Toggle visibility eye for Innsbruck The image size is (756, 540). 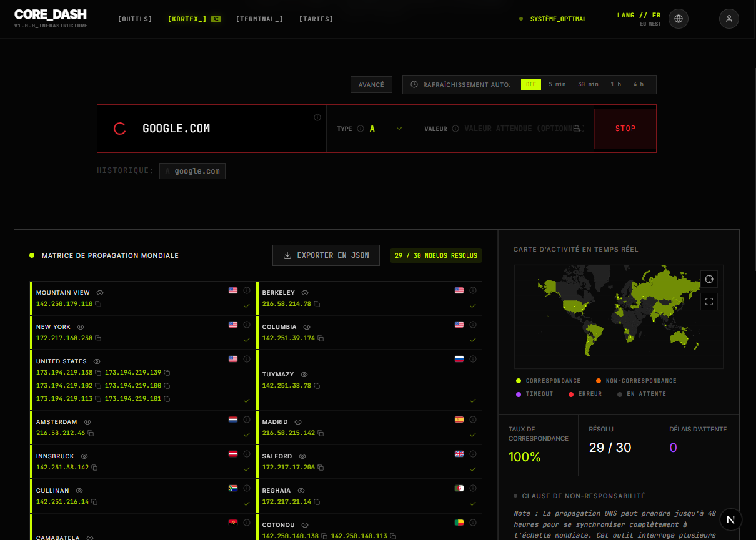pos(84,456)
